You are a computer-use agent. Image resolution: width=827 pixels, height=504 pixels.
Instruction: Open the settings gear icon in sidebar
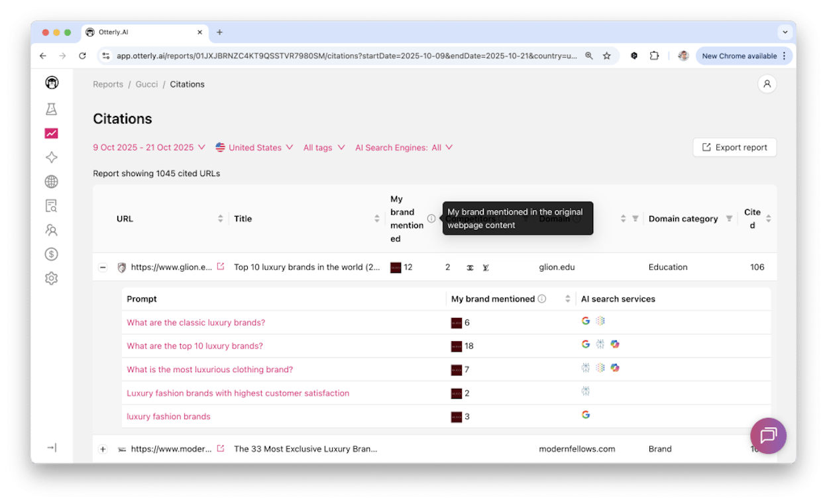click(x=52, y=278)
